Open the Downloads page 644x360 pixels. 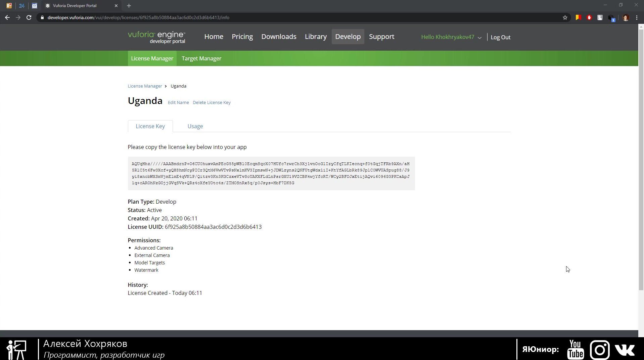pos(279,37)
